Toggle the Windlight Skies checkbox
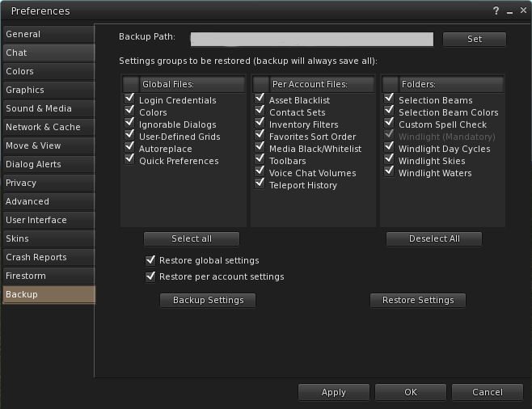Image resolution: width=532 pixels, height=409 pixels. (x=389, y=160)
